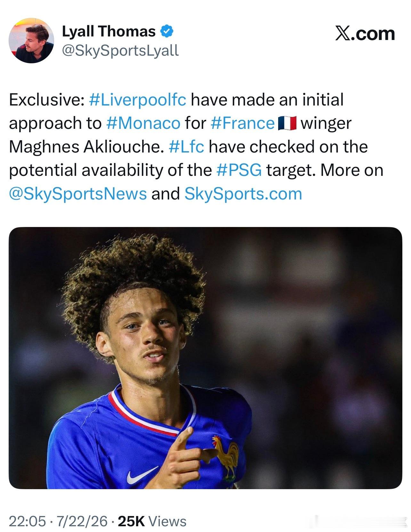Enlarge the attached photo of the player
This screenshot has height=532, width=411.
pos(205,358)
